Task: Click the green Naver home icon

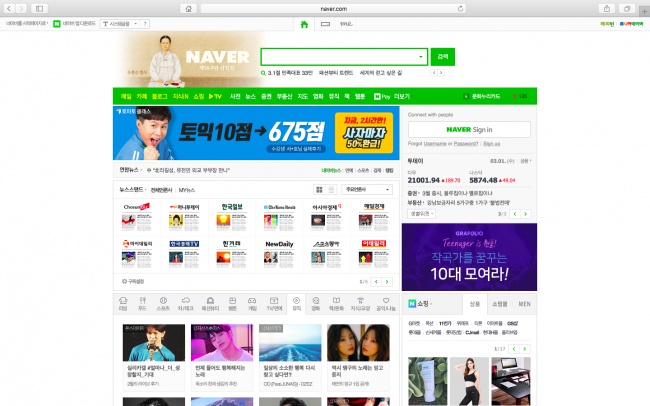Action: pyautogui.click(x=305, y=23)
